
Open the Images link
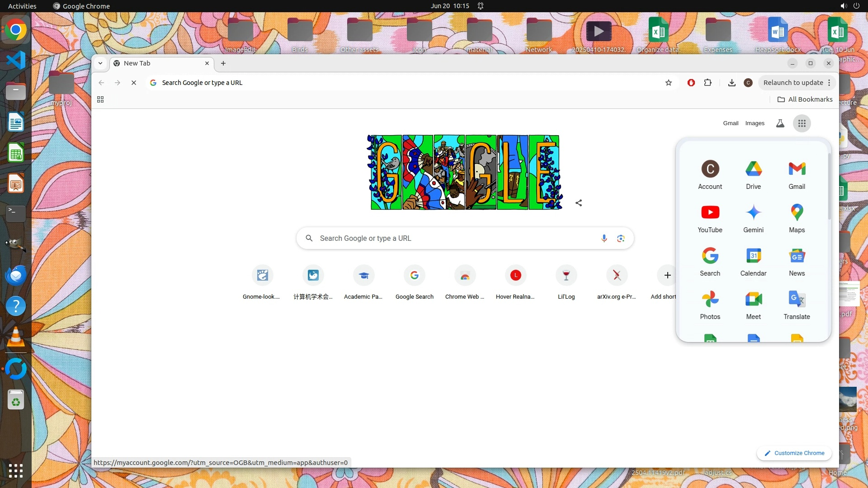pos(755,123)
